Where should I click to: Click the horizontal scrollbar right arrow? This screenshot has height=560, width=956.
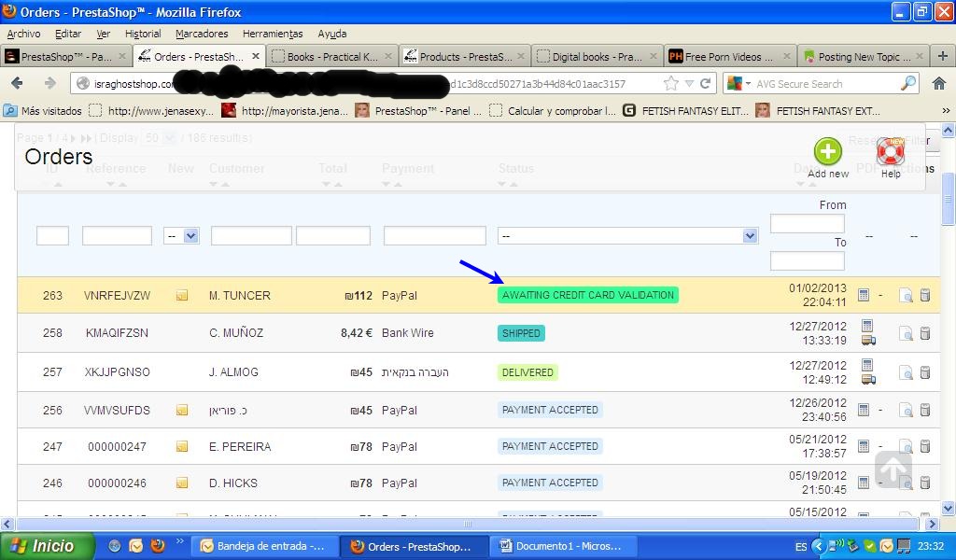pos(932,524)
